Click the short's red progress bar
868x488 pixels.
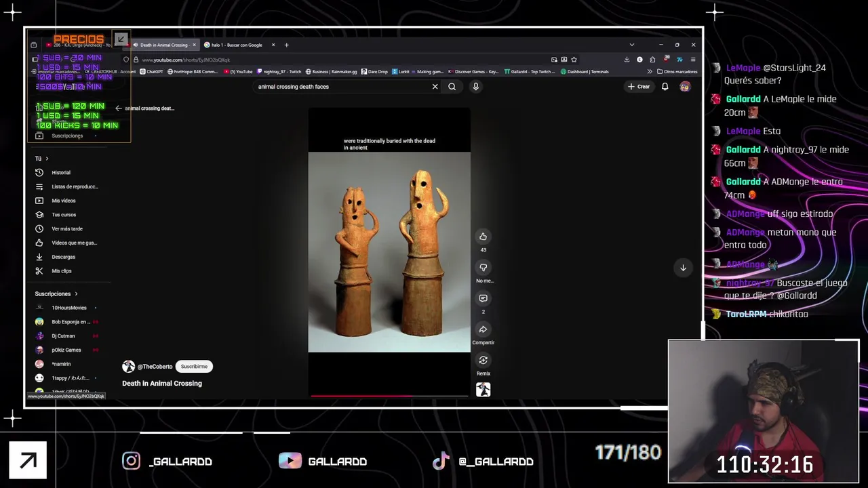[x=389, y=395]
